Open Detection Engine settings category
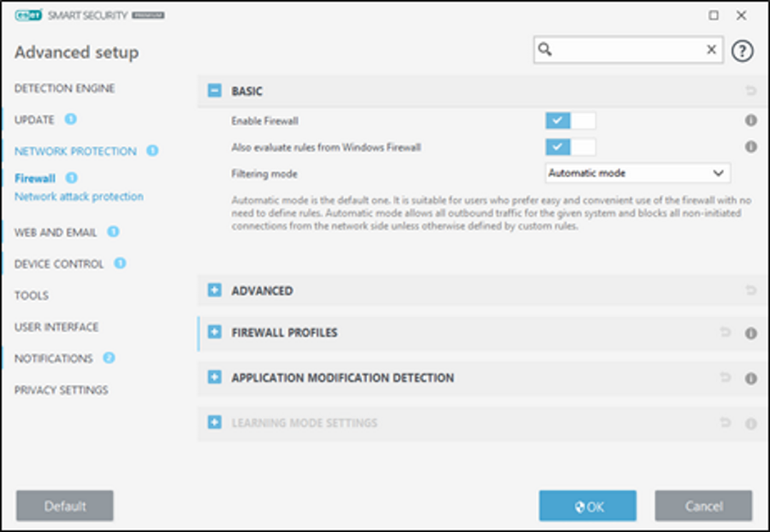Image resolution: width=770 pixels, height=532 pixels. [64, 88]
